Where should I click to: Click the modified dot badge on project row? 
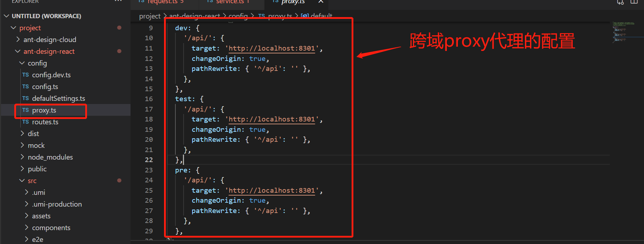tap(119, 28)
